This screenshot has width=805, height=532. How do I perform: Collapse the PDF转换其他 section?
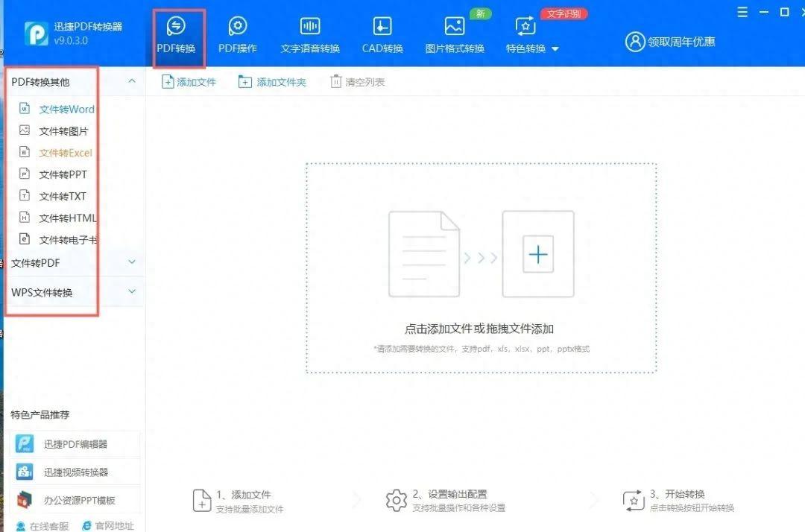pos(132,81)
